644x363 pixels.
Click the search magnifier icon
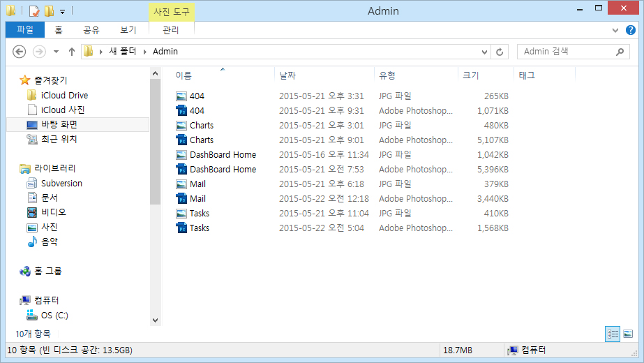pyautogui.click(x=620, y=52)
